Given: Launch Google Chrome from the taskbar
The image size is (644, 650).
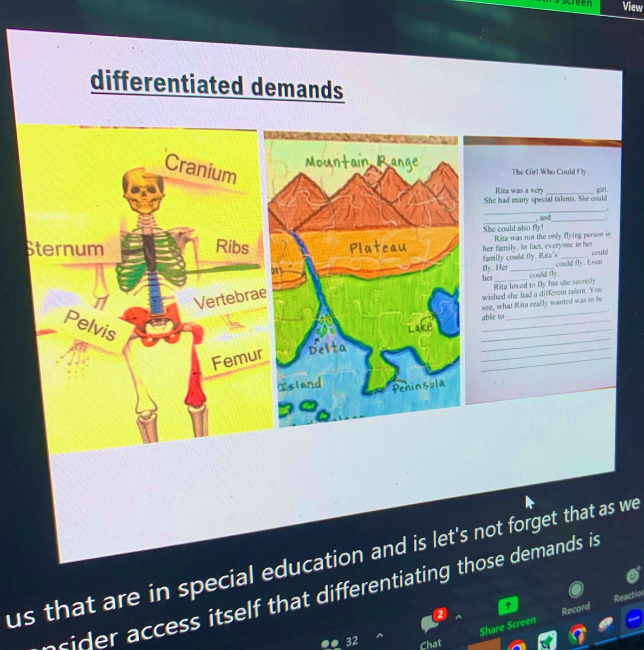Looking at the screenshot, I should click(x=576, y=634).
